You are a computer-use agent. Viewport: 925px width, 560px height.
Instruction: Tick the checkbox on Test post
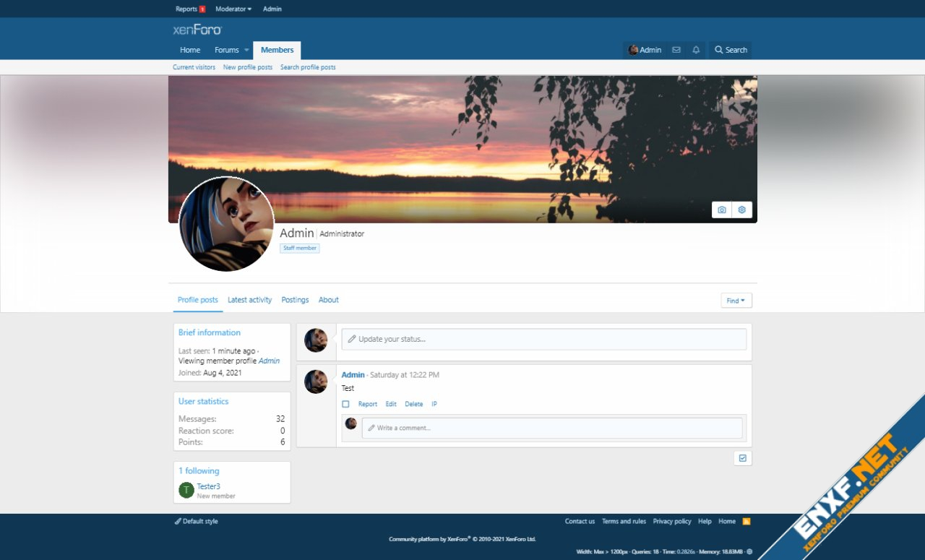tap(345, 404)
